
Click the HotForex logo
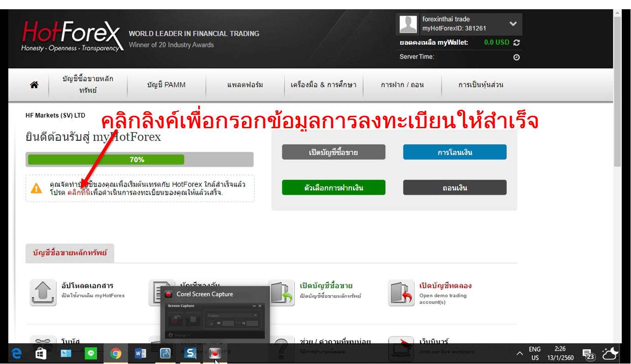(x=72, y=37)
